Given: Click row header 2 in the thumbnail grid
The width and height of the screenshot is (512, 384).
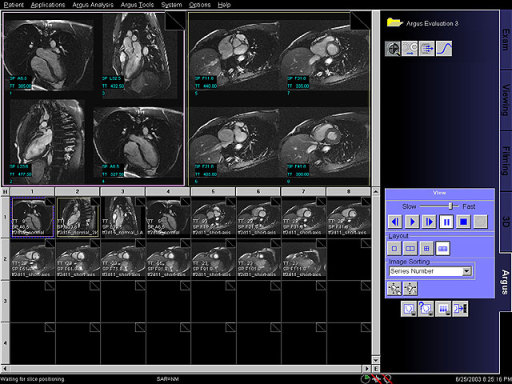Looking at the screenshot, I should (x=5, y=259).
